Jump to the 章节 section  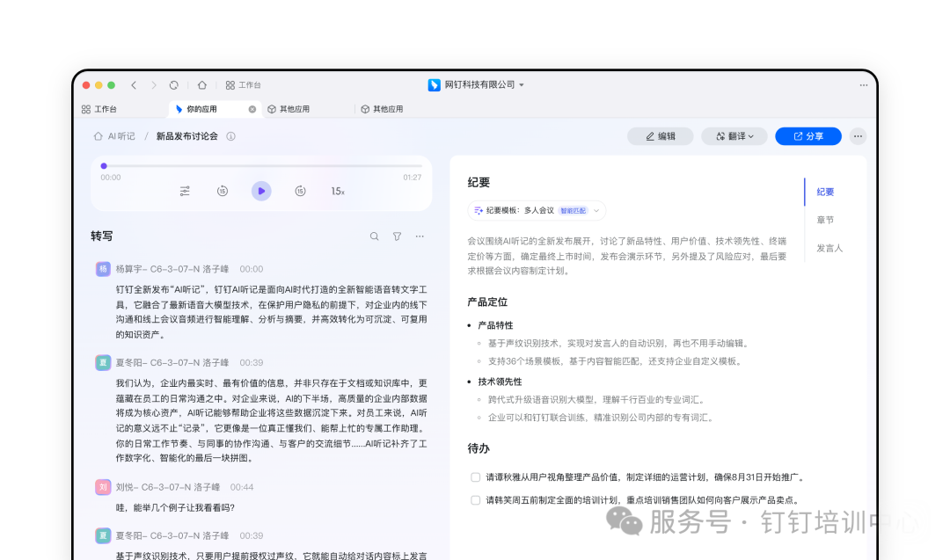pyautogui.click(x=825, y=220)
